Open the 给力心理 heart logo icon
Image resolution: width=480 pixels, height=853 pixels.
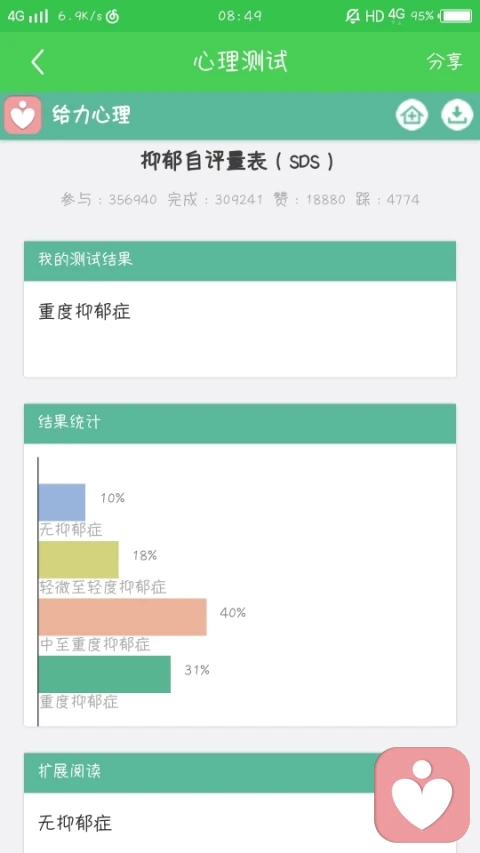pyautogui.click(x=23, y=115)
